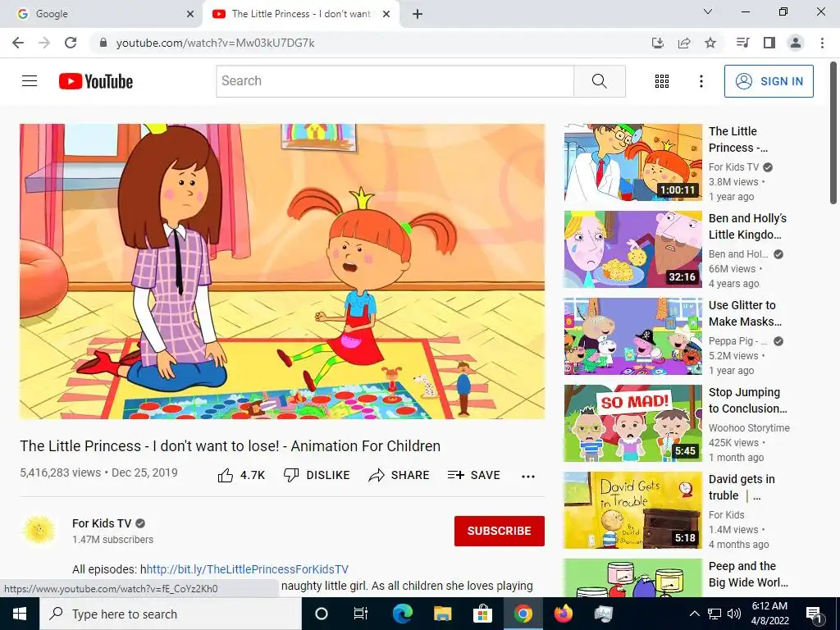Reload the current page
The height and width of the screenshot is (630, 840).
(x=71, y=43)
